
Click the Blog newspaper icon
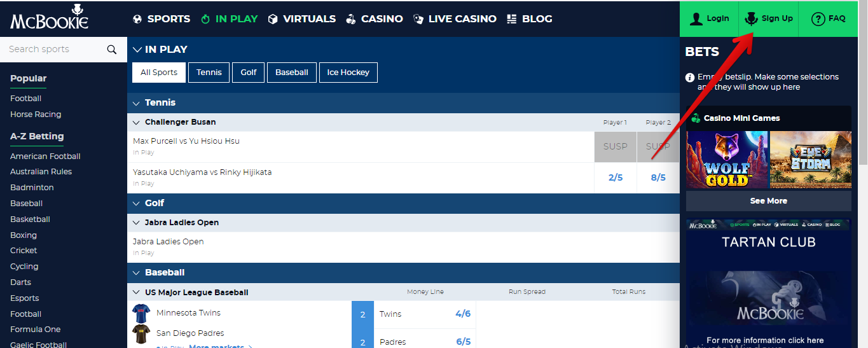pyautogui.click(x=512, y=19)
